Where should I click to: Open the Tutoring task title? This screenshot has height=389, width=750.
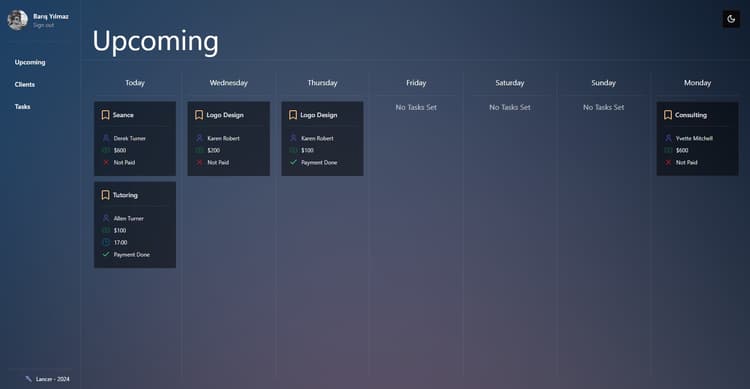click(x=125, y=195)
